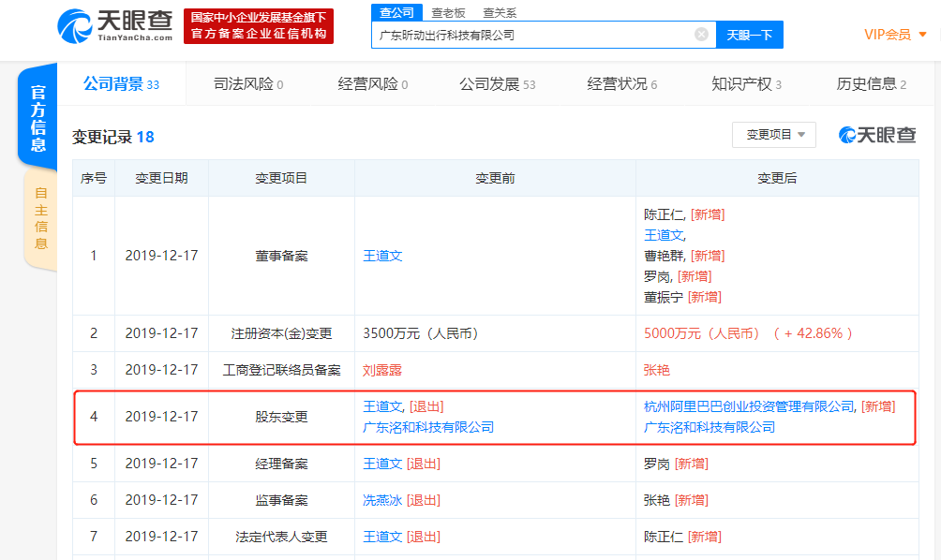941x560 pixels.
Task: Click the 天眼一下 search button
Action: [750, 35]
